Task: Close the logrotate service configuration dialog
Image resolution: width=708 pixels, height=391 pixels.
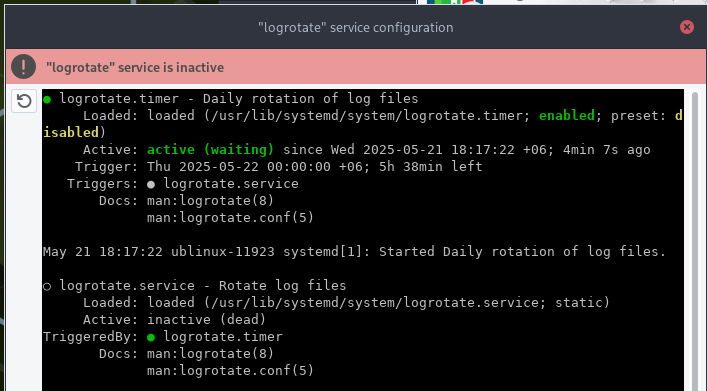Action: 687,27
